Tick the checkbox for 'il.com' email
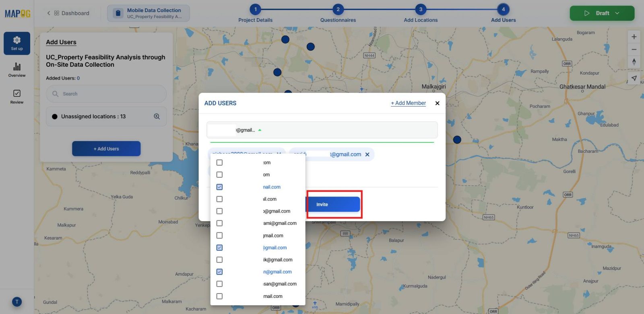 pyautogui.click(x=219, y=199)
